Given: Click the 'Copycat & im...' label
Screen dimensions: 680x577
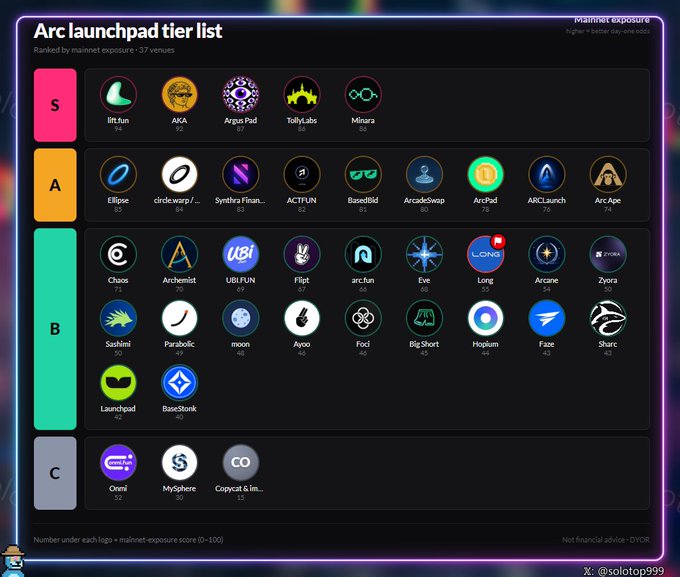Looking at the screenshot, I should (239, 488).
